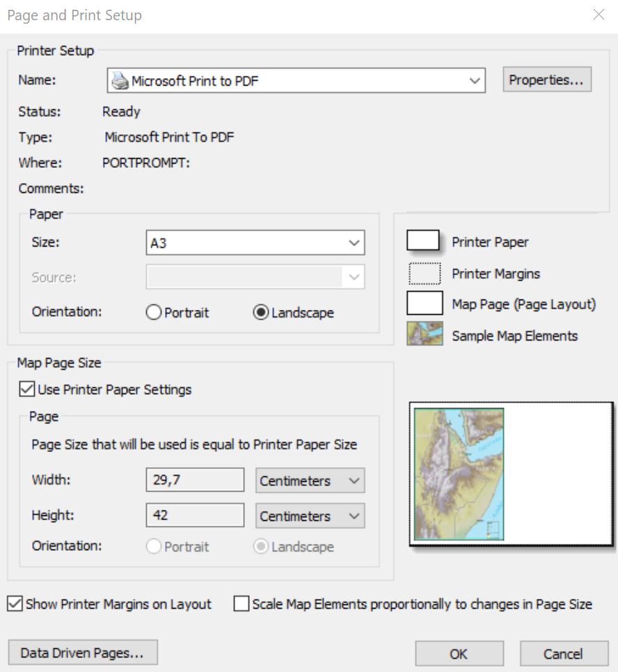This screenshot has height=672, width=618.
Task: Click the Height input field showing 42
Action: click(196, 515)
